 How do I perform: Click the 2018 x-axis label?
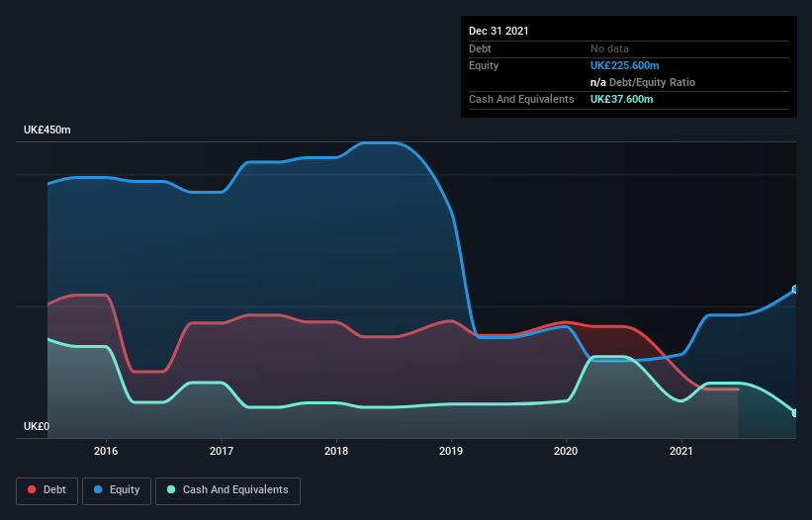(336, 451)
